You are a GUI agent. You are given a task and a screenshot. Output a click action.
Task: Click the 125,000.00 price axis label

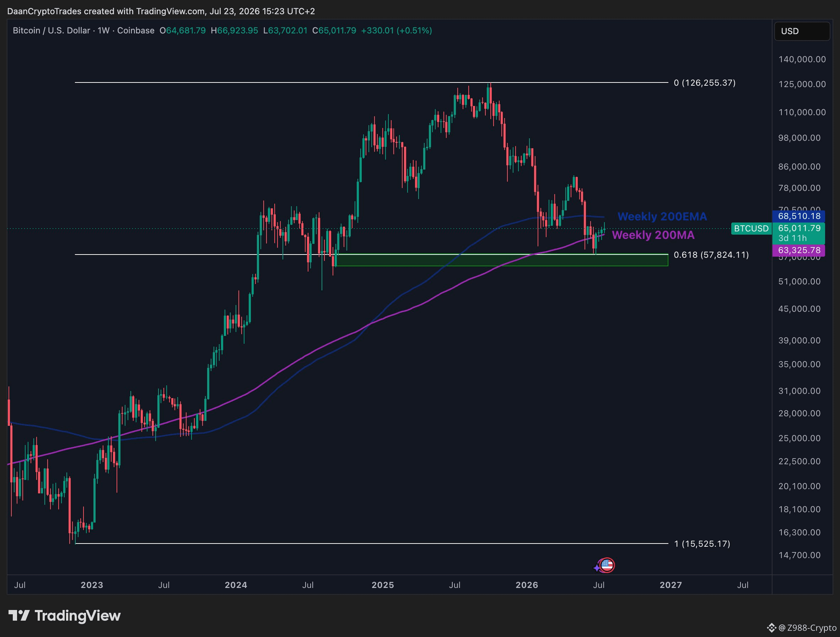click(802, 84)
